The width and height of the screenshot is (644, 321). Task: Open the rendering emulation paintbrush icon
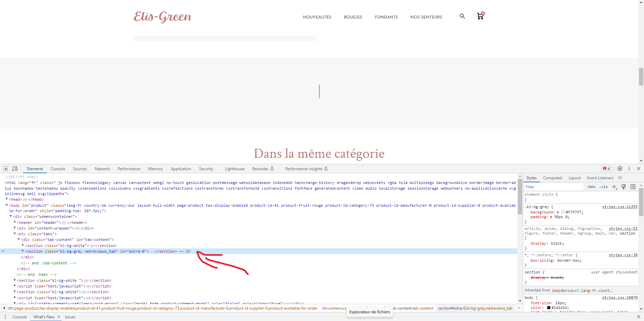tap(624, 187)
